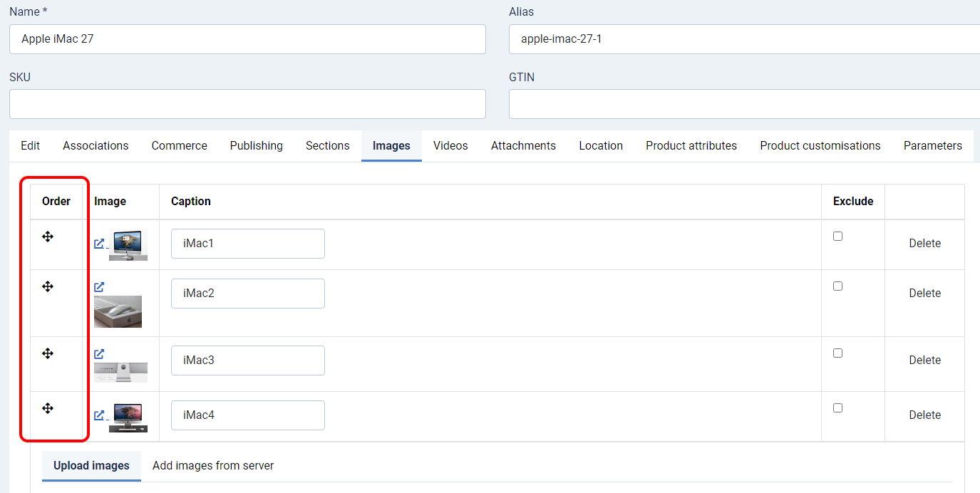Tick the Exclude checkbox for iMac1
This screenshot has width=980, height=493.
pos(838,237)
